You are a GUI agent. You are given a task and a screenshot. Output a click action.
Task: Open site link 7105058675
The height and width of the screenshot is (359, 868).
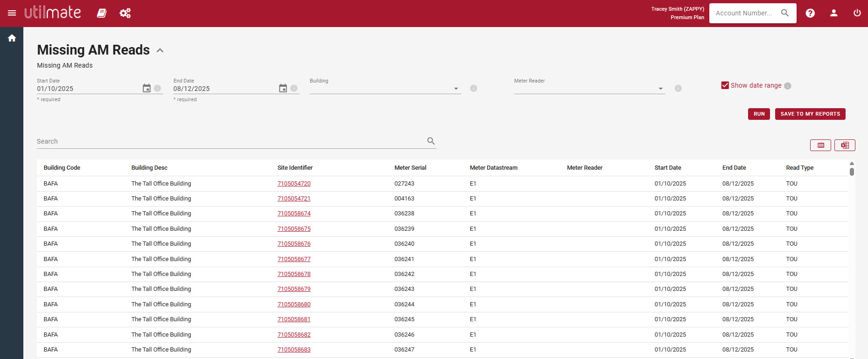click(x=294, y=229)
